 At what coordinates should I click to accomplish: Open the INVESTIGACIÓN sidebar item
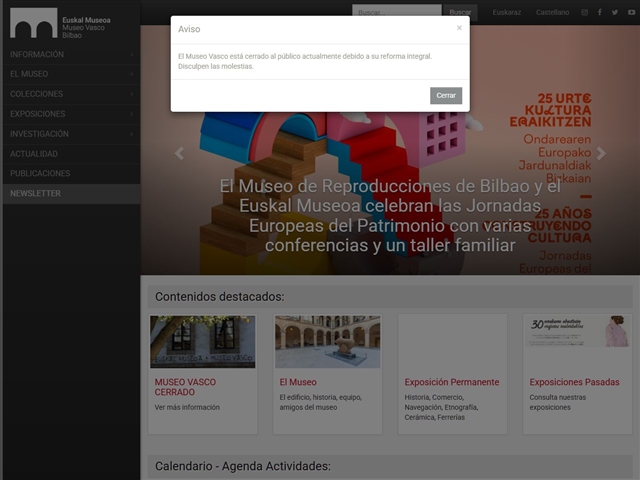(x=71, y=134)
